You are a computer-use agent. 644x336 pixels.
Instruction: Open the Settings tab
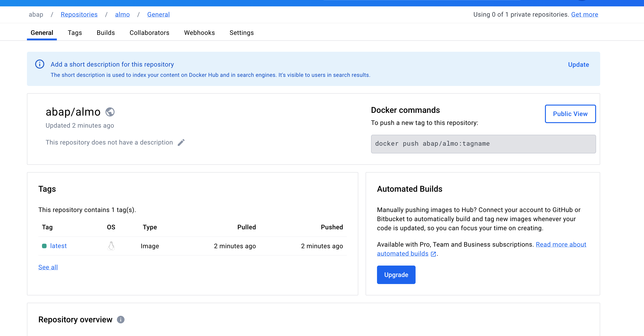point(242,33)
